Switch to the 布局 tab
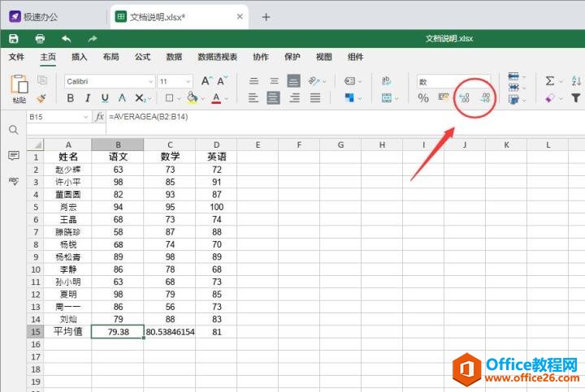 (110, 57)
